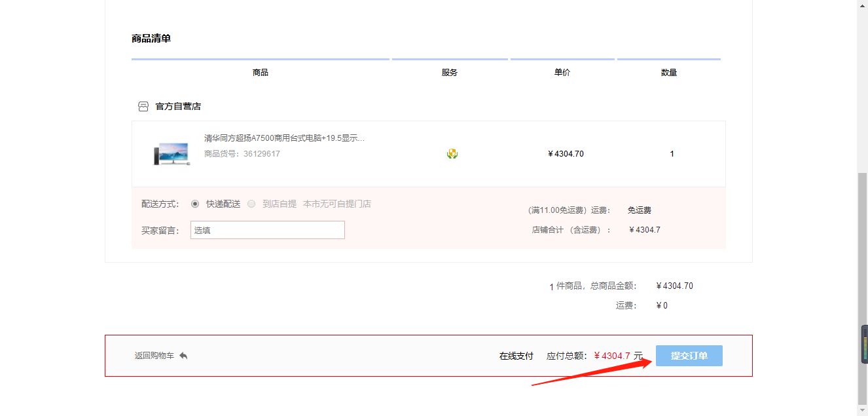This screenshot has width=868, height=416.
Task: Click the 快递配送 option label
Action: click(x=223, y=204)
